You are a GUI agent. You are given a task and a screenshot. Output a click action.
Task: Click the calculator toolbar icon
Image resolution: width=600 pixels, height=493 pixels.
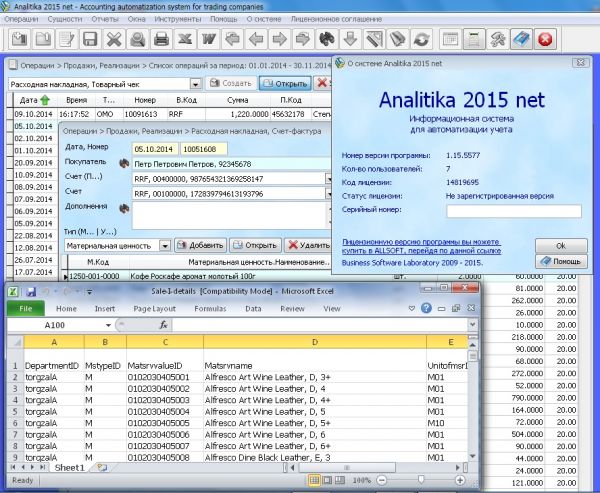(474, 39)
